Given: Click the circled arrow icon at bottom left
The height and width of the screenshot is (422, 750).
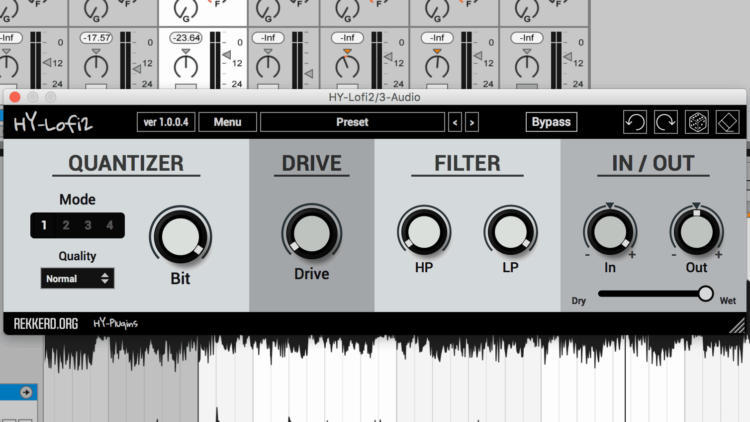Looking at the screenshot, I should (x=26, y=392).
